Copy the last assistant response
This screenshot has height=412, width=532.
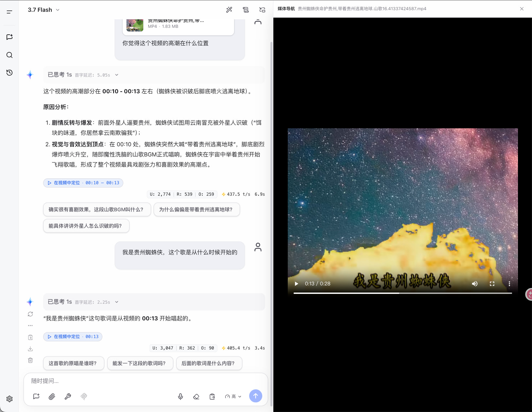(x=30, y=337)
